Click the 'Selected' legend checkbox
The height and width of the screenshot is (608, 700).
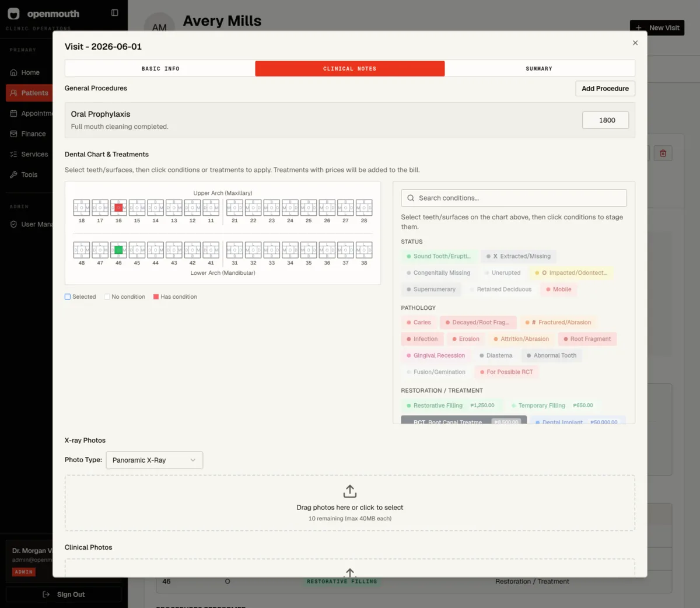click(x=68, y=296)
